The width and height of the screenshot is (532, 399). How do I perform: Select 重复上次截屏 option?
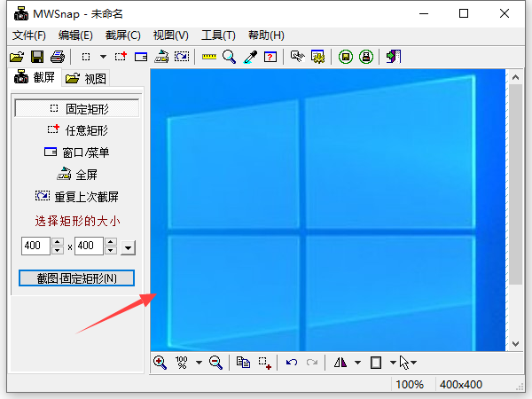pos(77,197)
